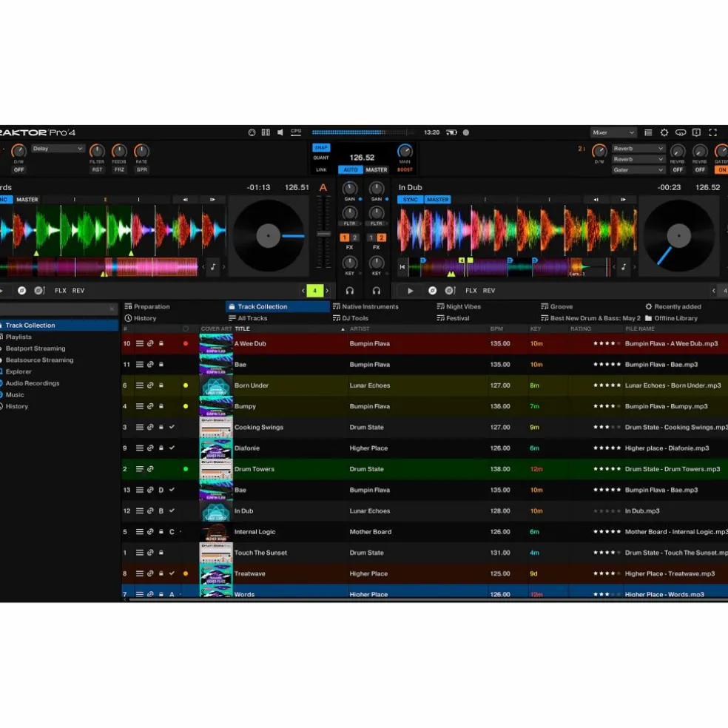Viewport: 728px width, 728px height.
Task: Open the Night Vibes playlist tab
Action: 459,307
